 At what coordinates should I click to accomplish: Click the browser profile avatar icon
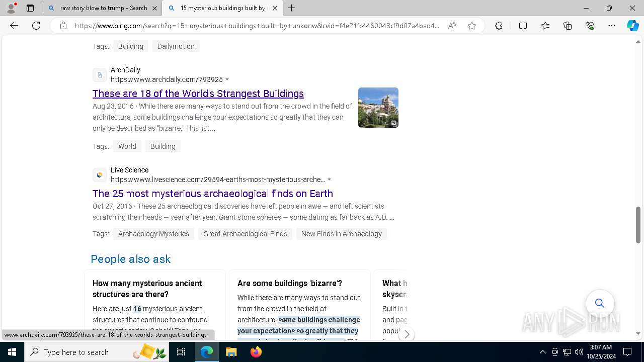11,8
